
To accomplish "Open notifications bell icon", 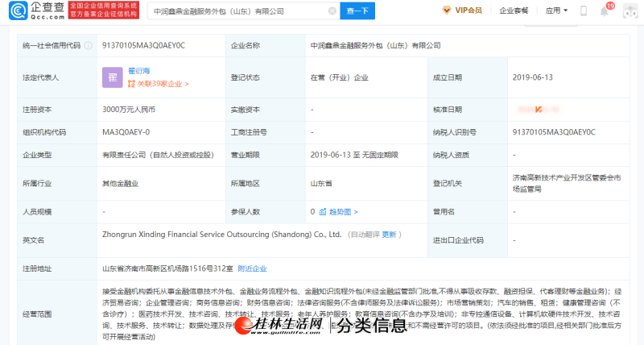I will (x=605, y=11).
